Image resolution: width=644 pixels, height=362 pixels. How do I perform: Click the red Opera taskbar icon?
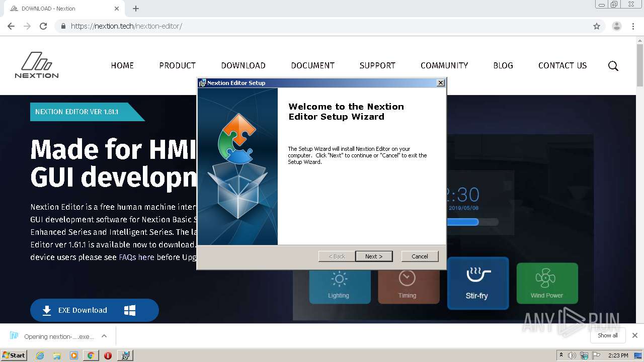108,355
